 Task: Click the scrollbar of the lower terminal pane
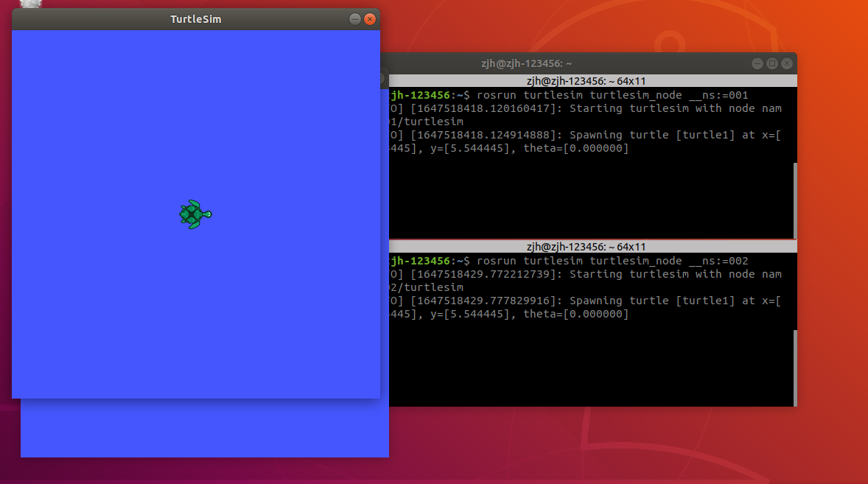pos(795,368)
